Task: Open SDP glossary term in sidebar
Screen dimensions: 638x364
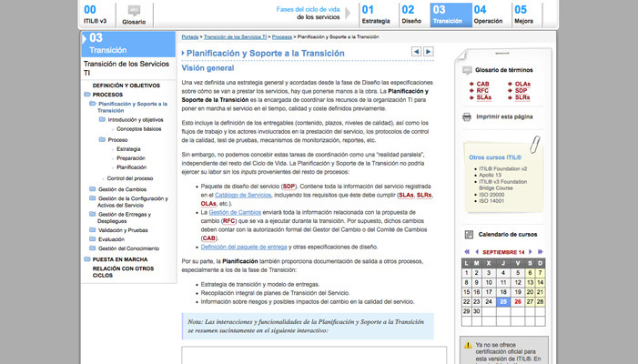Action: tap(521, 91)
